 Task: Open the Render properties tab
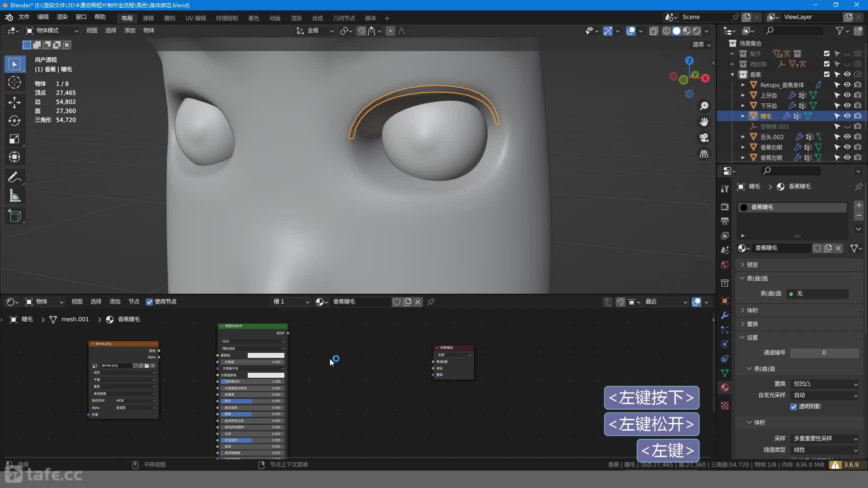(x=725, y=206)
